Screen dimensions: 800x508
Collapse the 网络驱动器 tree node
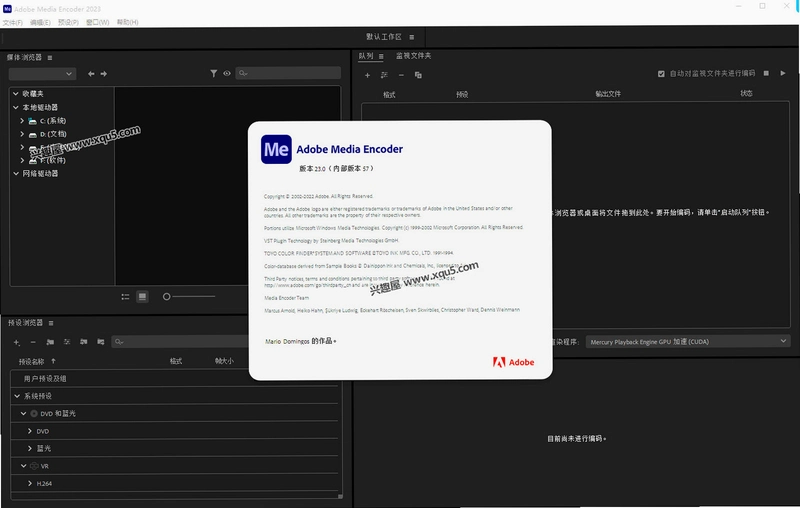click(x=16, y=173)
